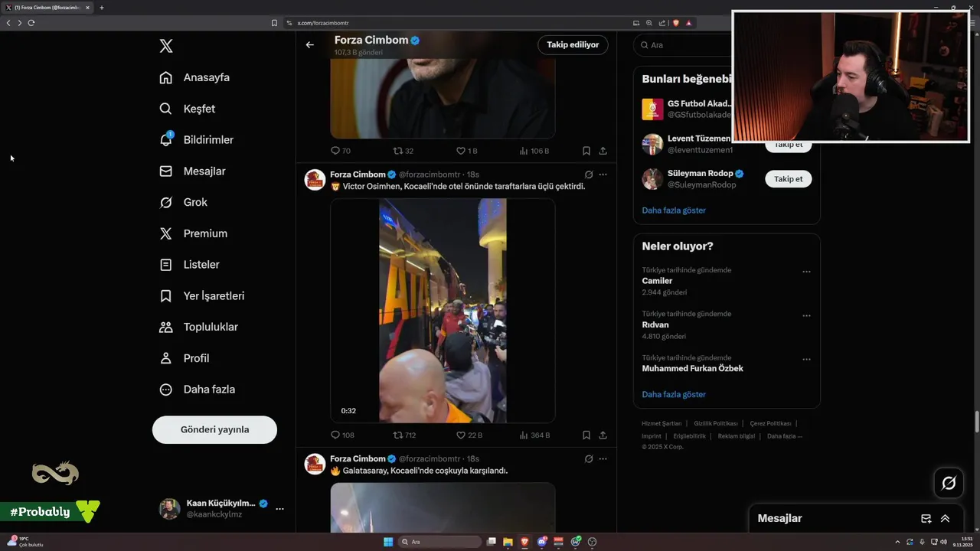Screen dimensions: 980x551
Task: Click the Takip ediliyor following button
Action: coord(573,44)
